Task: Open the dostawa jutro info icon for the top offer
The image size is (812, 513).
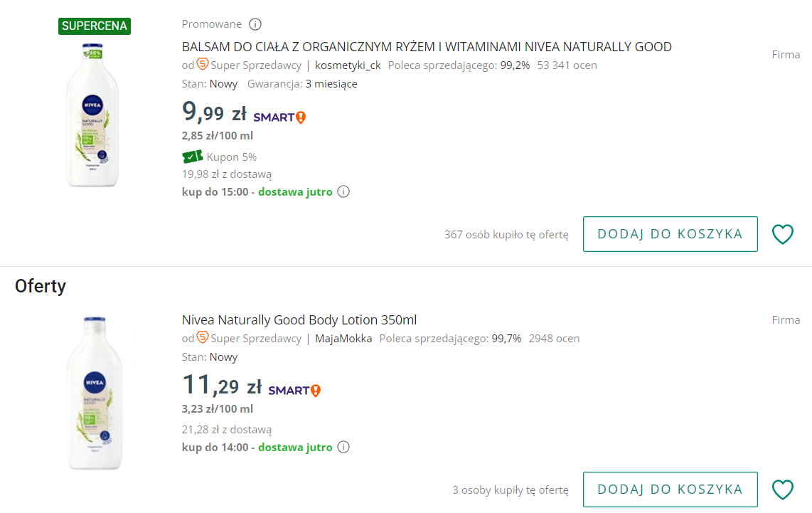Action: [x=343, y=191]
